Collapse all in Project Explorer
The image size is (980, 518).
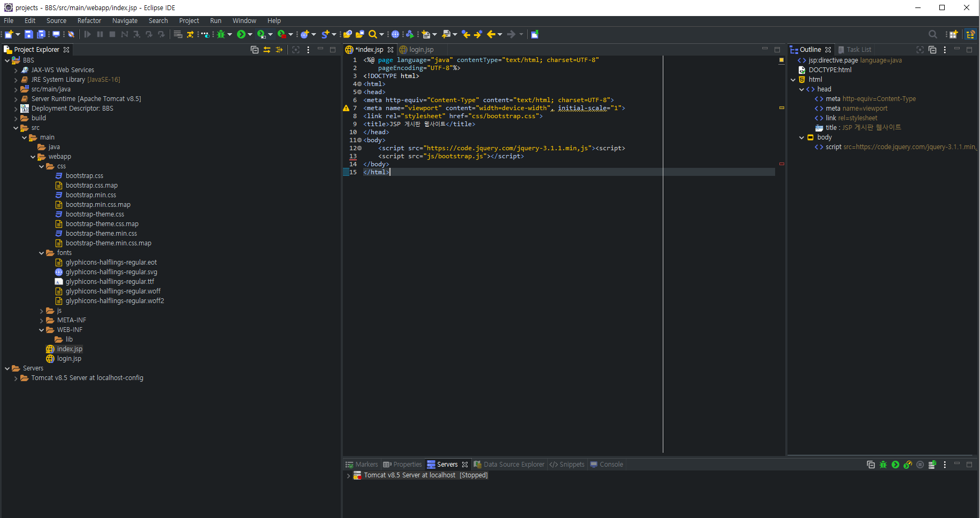pyautogui.click(x=255, y=50)
